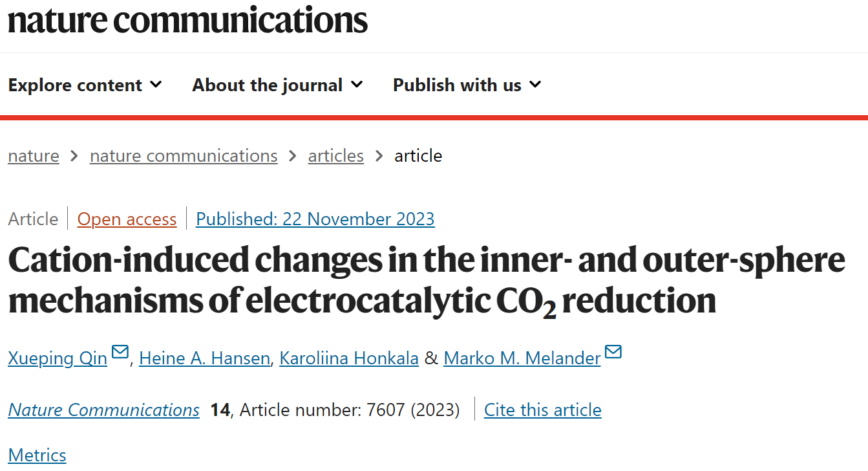
Task: Go to the nature breadcrumb link
Action: (x=34, y=156)
